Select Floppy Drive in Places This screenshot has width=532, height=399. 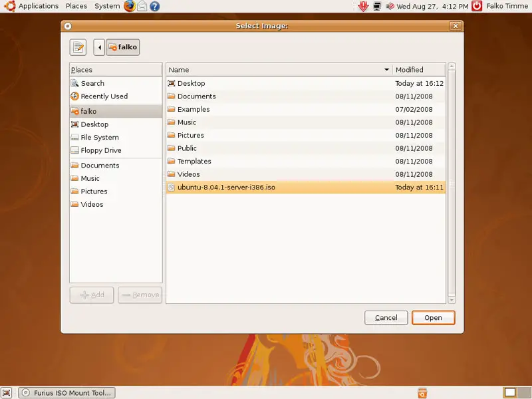coord(116,150)
